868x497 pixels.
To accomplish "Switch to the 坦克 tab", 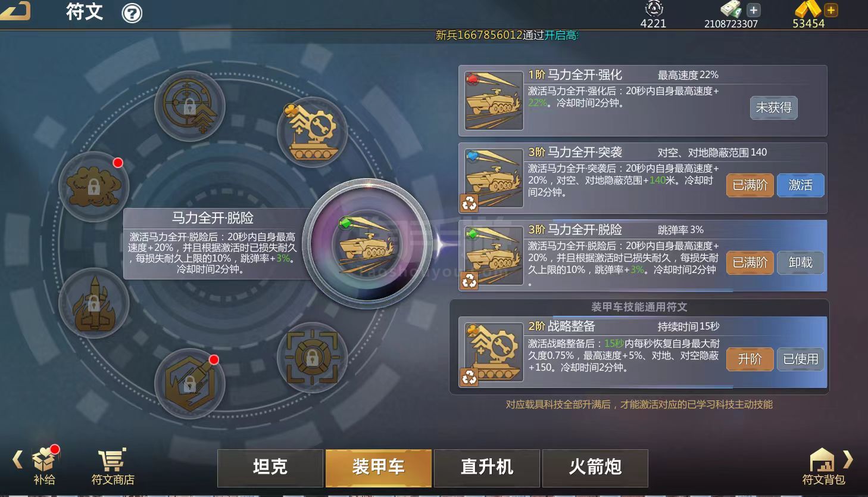I will click(270, 468).
